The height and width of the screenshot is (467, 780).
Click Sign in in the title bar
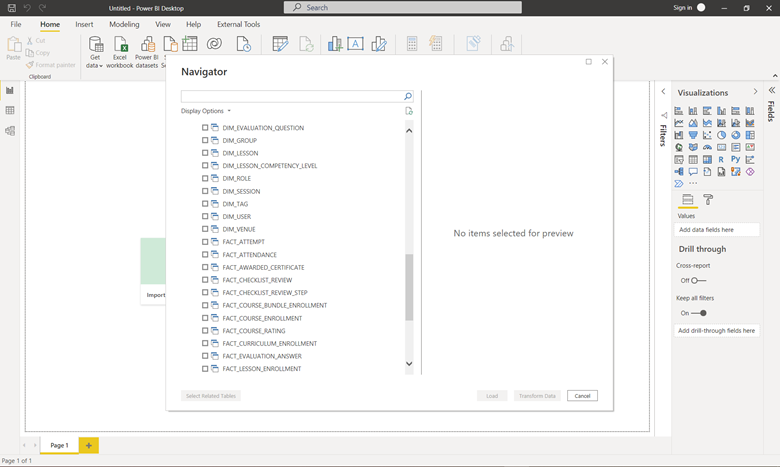tap(682, 7)
